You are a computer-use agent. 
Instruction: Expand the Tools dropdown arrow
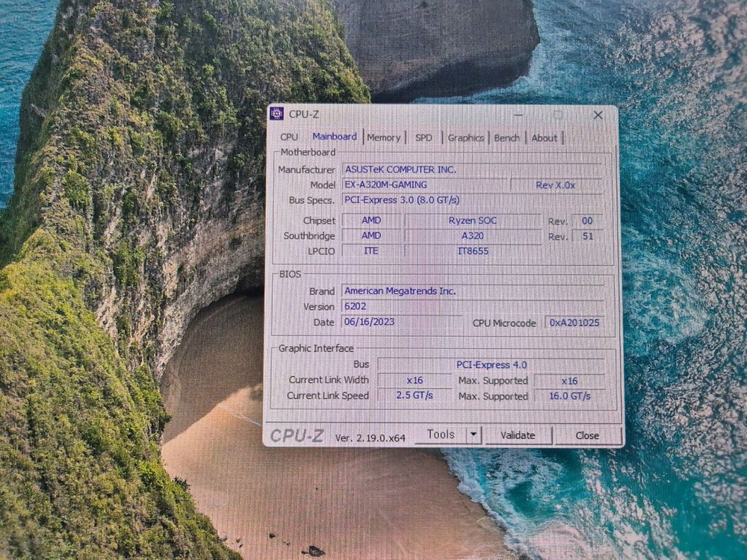[x=473, y=435]
